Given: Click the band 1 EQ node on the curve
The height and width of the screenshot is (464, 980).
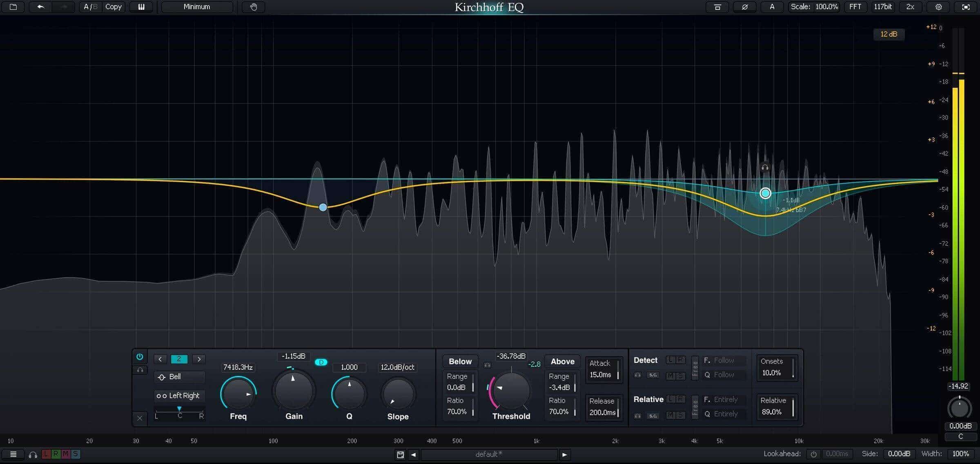Looking at the screenshot, I should [323, 207].
